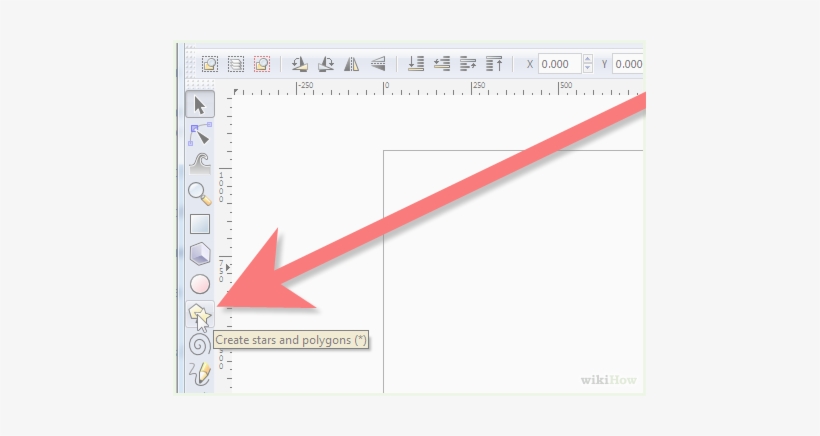Activate the Node editing tool
This screenshot has height=436, width=820.
pos(200,133)
